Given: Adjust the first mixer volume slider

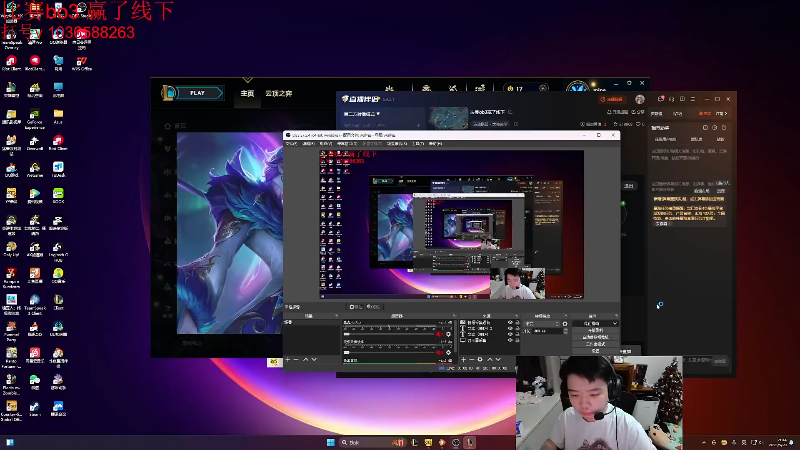Looking at the screenshot, I should point(389,334).
